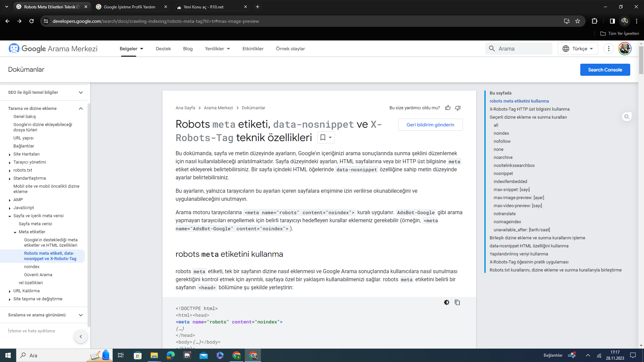
Task: Go to the Arama Merkezi breadcrumb link
Action: 218,108
